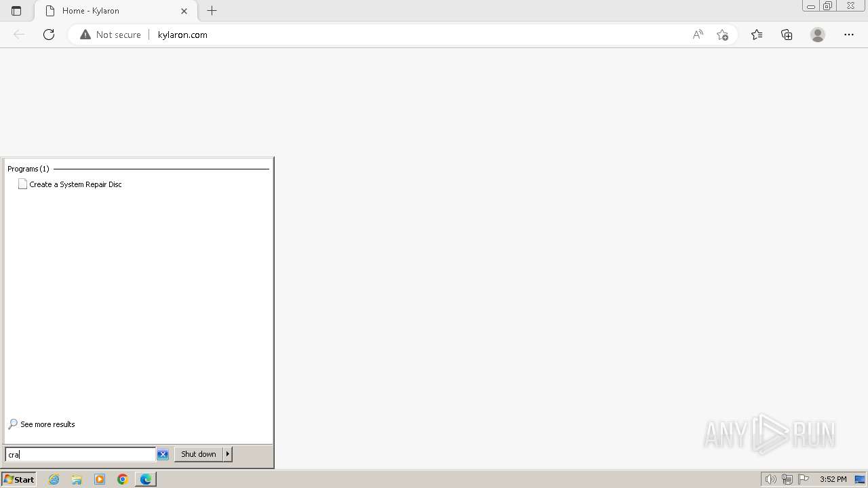Expand the Shut down options arrow
This screenshot has height=488, width=868.
tap(228, 454)
